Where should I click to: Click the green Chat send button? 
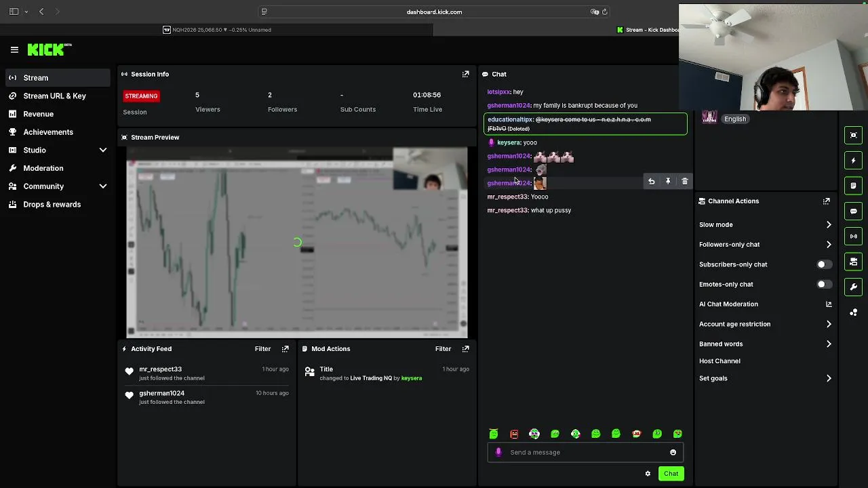(x=671, y=474)
